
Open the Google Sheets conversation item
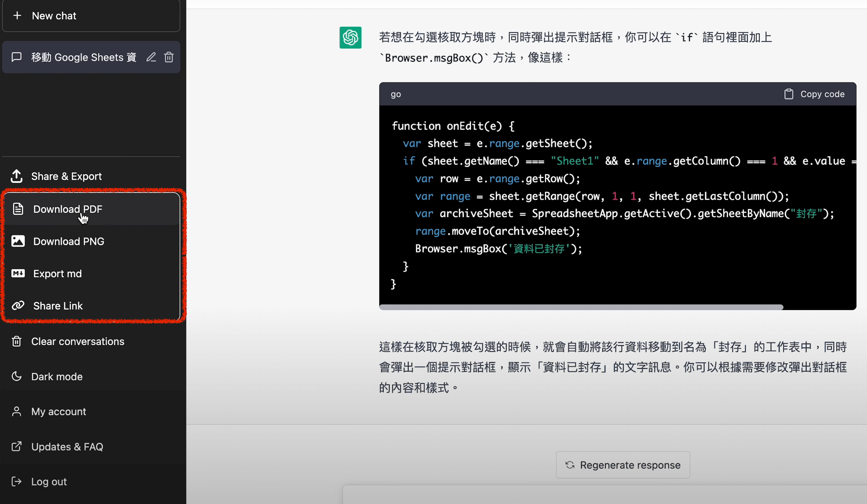[83, 57]
